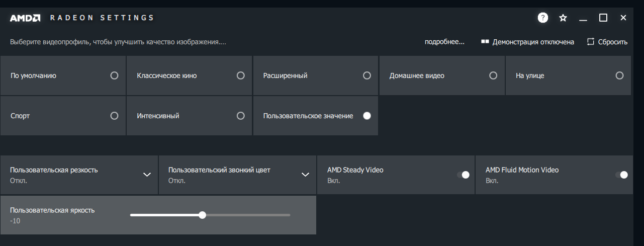
Task: Open the help question mark icon
Action: [543, 18]
